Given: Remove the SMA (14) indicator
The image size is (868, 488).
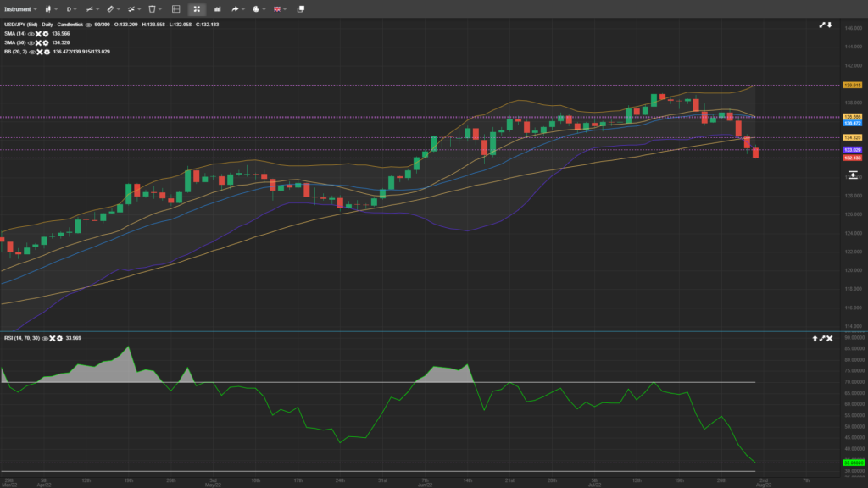Looking at the screenshot, I should click(38, 34).
